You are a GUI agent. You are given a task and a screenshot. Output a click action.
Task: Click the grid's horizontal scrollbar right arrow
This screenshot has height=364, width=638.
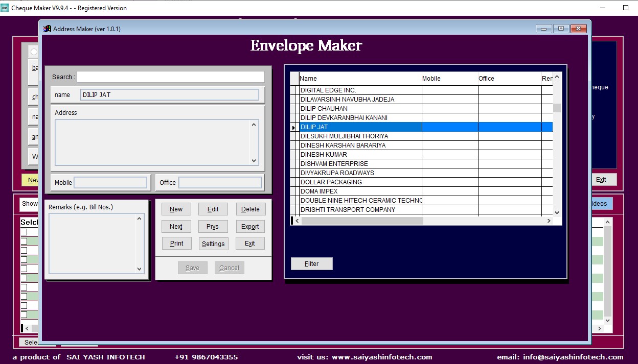point(549,221)
